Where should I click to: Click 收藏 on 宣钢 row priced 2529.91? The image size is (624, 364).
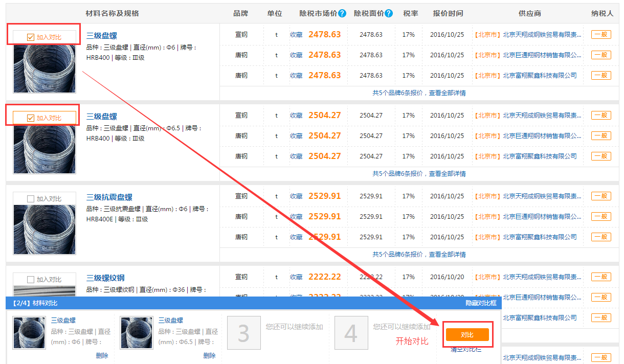point(296,196)
